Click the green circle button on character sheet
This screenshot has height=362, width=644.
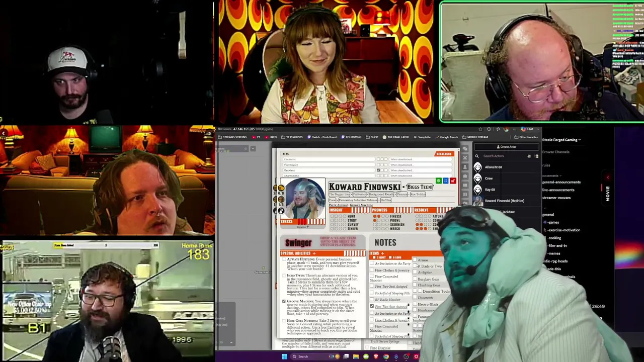[x=439, y=180]
